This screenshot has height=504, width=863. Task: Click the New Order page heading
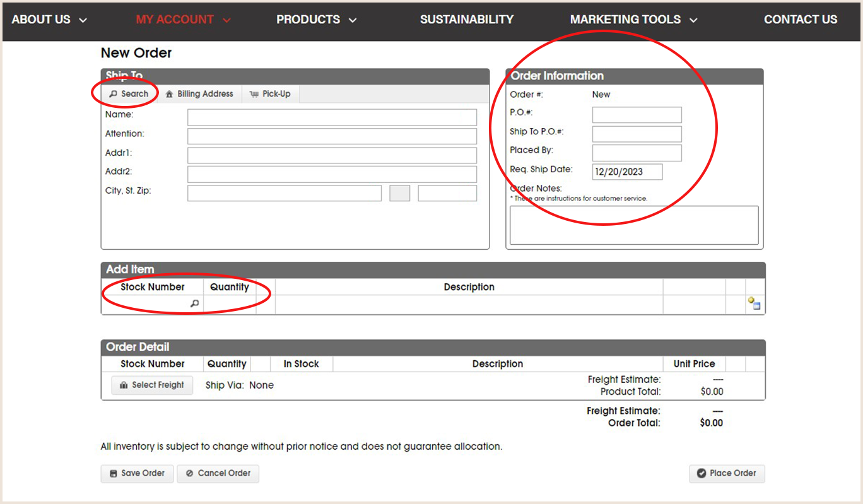tap(136, 53)
